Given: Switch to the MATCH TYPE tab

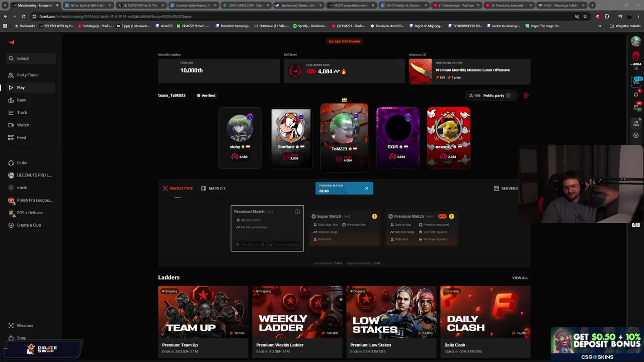Looking at the screenshot, I should pos(178,188).
